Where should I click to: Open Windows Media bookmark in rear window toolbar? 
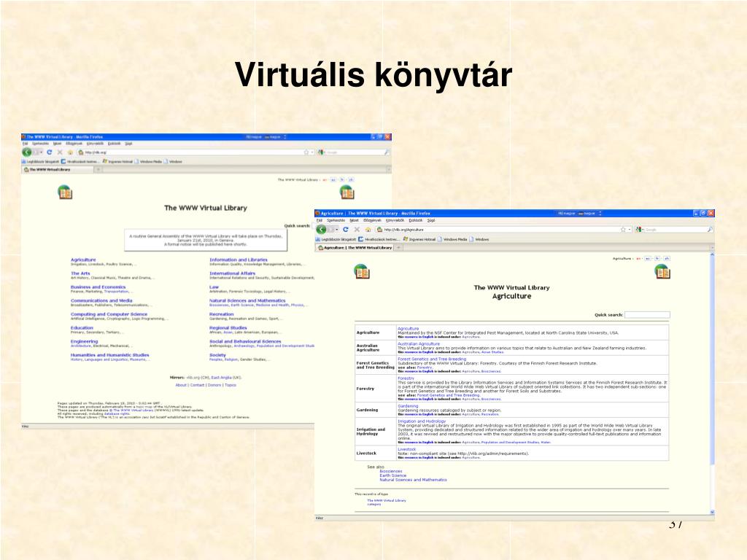148,162
